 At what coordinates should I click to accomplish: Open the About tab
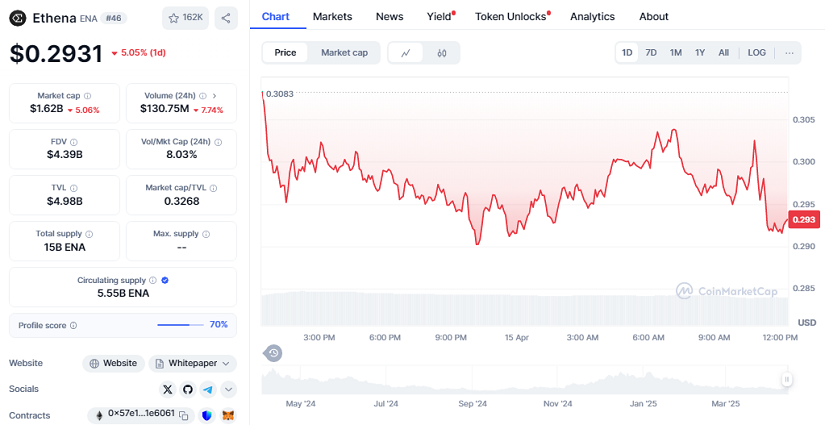coord(653,16)
